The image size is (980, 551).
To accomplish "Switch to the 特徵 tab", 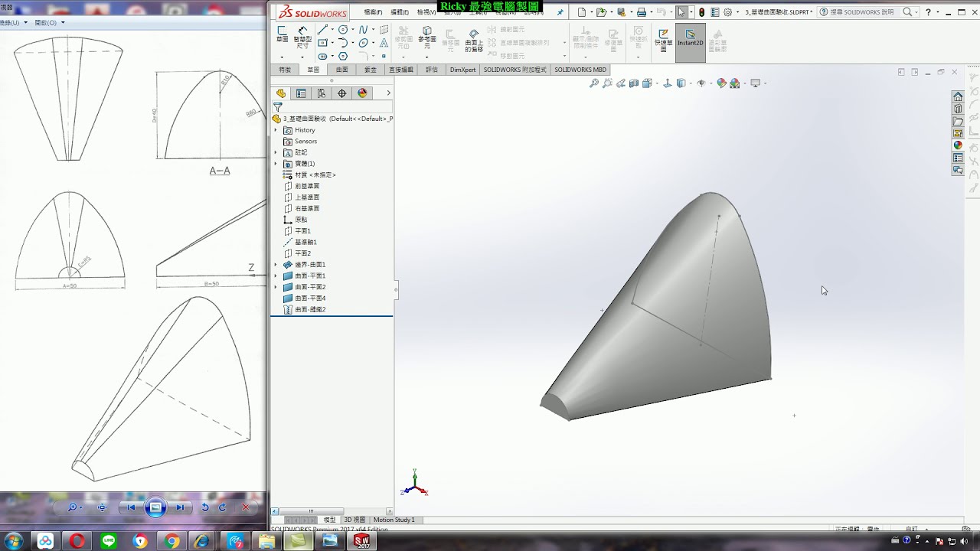I will click(285, 70).
